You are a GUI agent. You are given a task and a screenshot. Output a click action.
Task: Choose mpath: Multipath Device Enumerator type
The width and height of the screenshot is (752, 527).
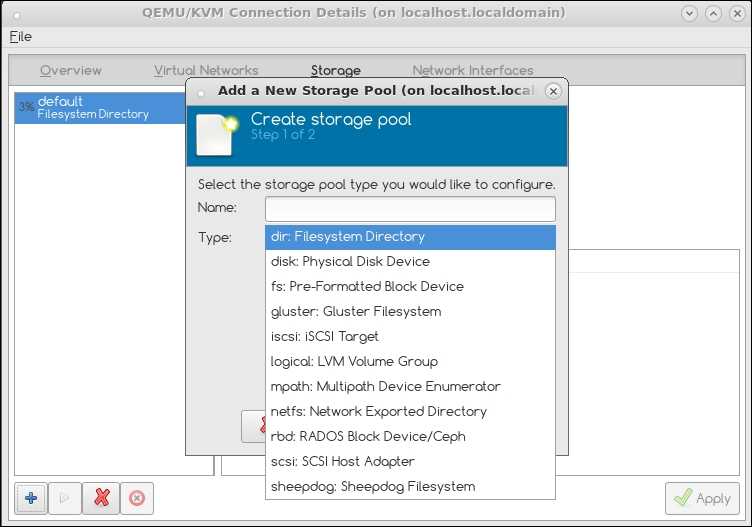coord(410,386)
